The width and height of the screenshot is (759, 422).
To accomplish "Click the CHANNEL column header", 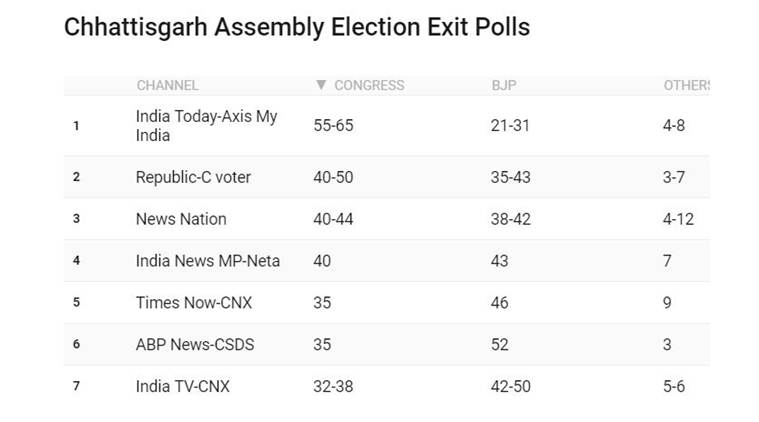I will (167, 85).
